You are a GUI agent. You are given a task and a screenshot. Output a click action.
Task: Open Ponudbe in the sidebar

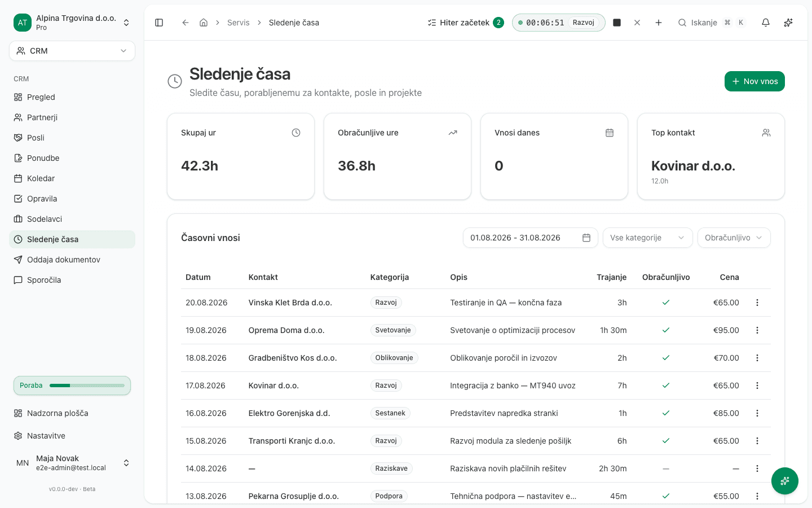click(x=72, y=158)
